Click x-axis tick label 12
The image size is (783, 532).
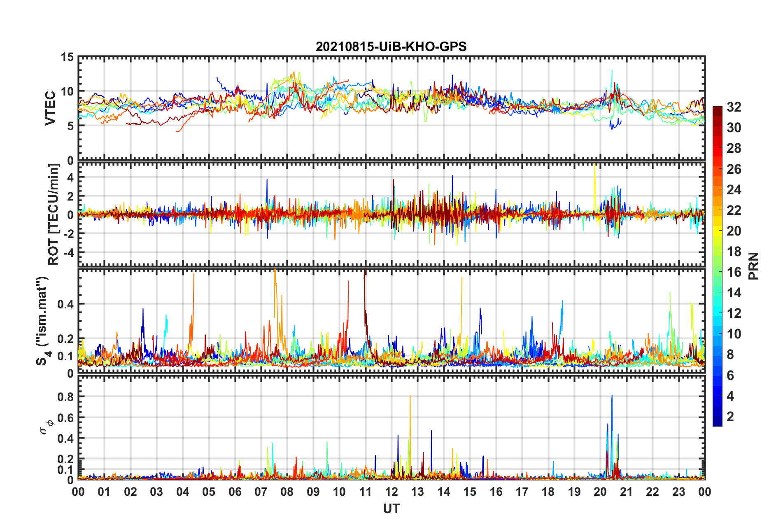(x=391, y=492)
